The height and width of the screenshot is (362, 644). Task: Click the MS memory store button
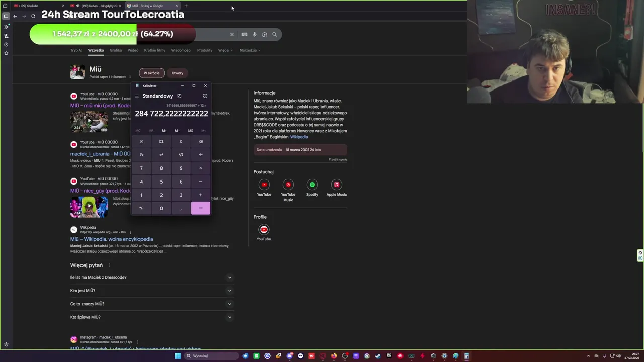190,131
